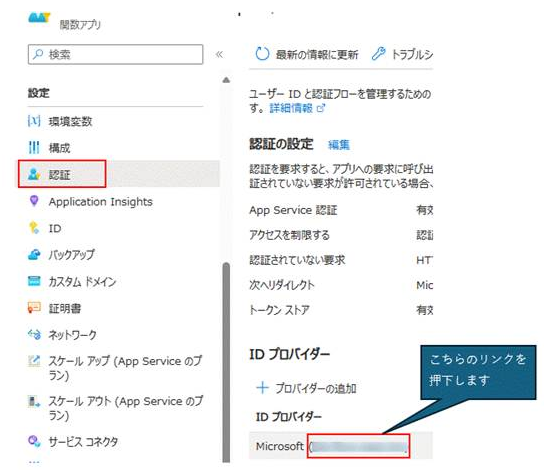
Task: Click the トークン ストア row label
Action: click(279, 310)
